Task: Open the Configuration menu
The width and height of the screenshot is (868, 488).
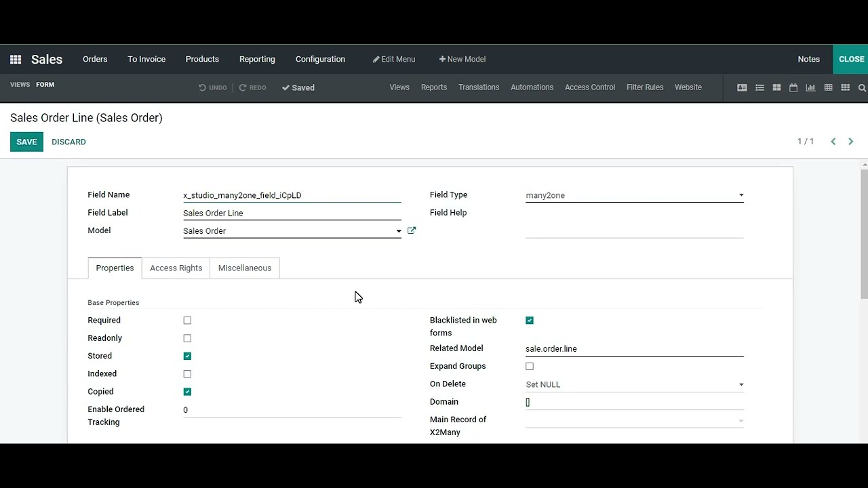Action: 320,60
